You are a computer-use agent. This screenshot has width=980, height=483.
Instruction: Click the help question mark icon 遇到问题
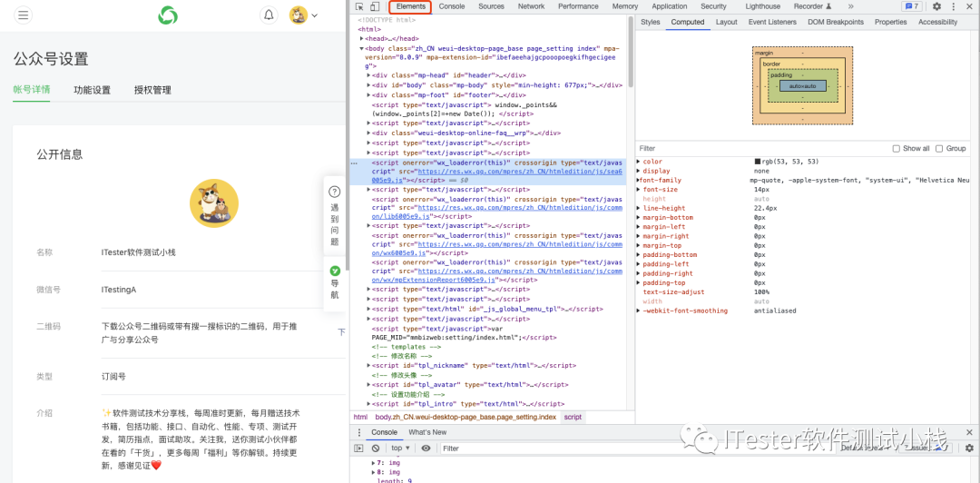334,192
